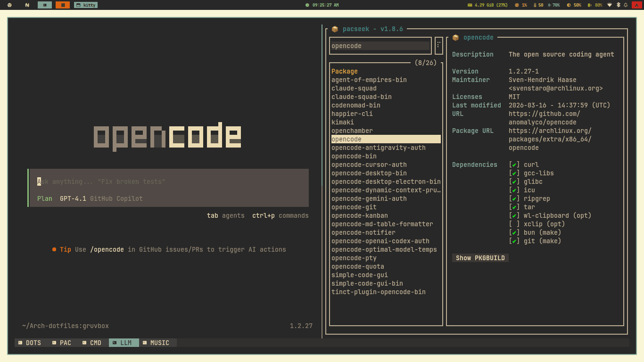Select the codenomad-bin package
This screenshot has height=362, width=644.
coord(356,105)
